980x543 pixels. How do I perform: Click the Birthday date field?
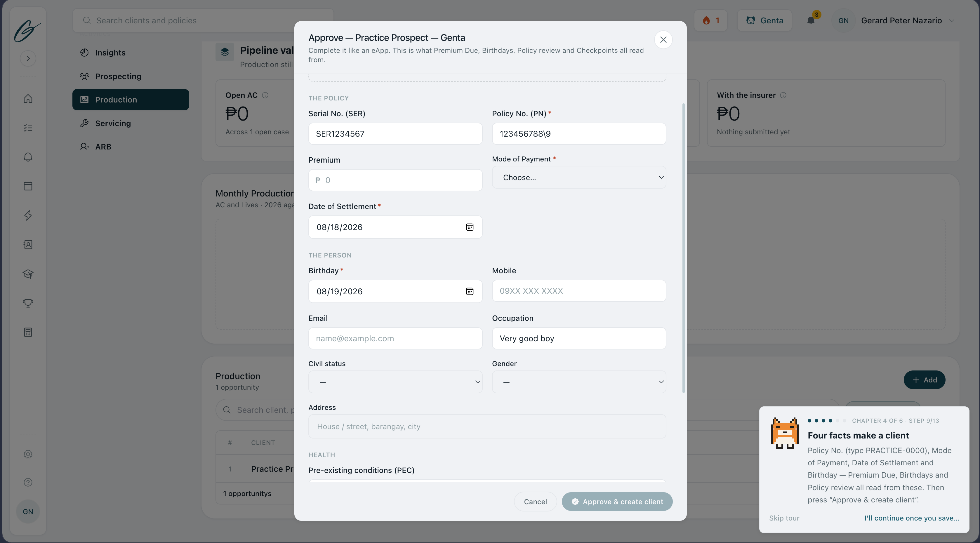(395, 292)
